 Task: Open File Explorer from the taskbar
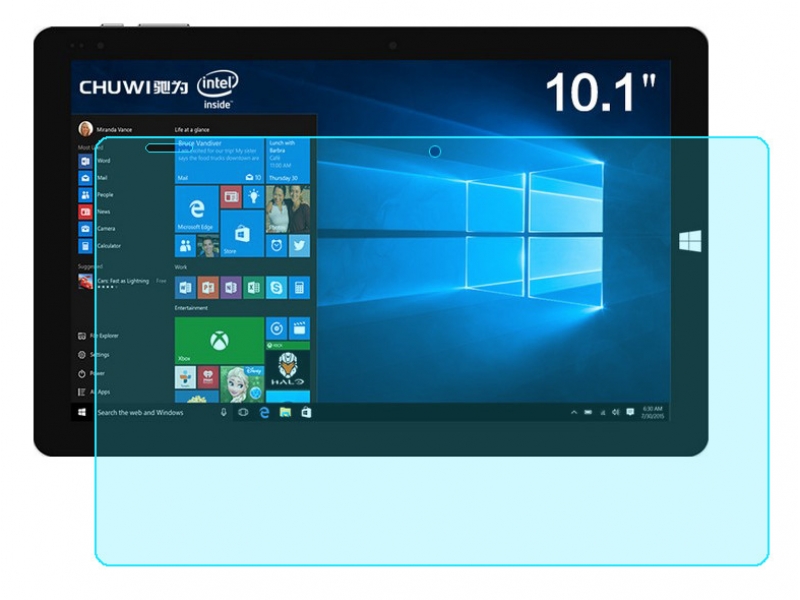click(x=285, y=412)
